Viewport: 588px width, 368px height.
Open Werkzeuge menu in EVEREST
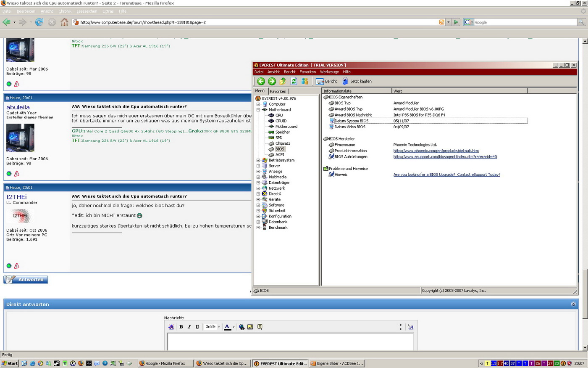click(x=329, y=72)
